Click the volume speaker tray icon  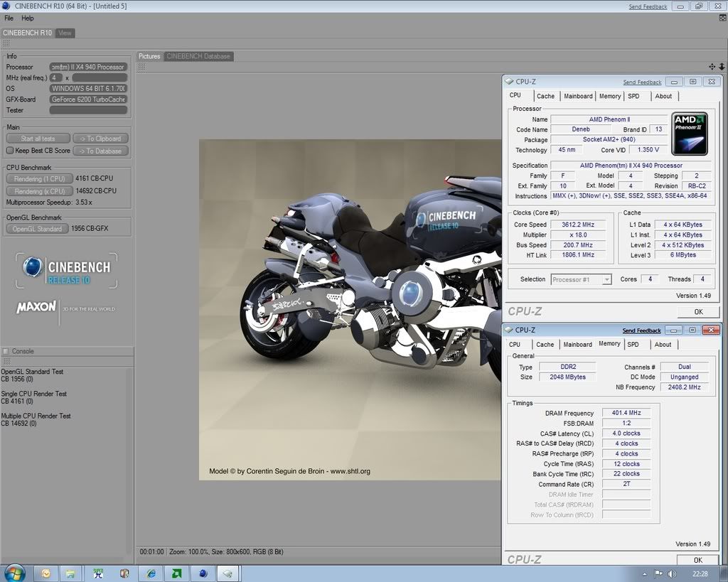click(x=672, y=574)
